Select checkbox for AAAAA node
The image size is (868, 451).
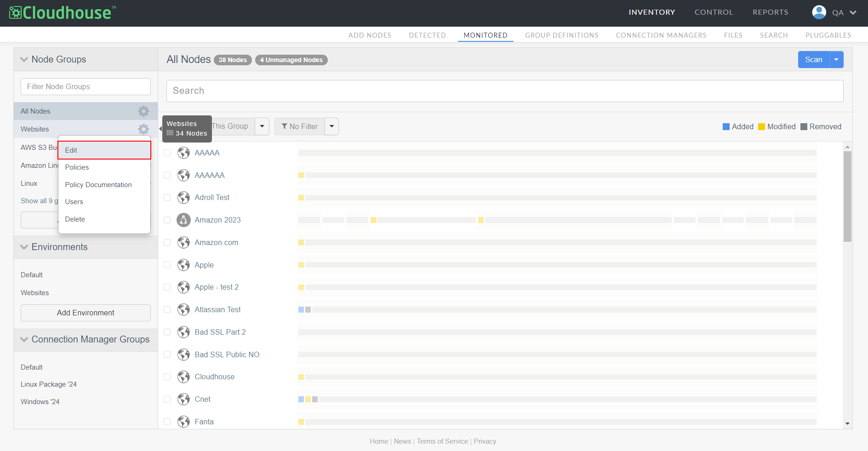coord(167,153)
